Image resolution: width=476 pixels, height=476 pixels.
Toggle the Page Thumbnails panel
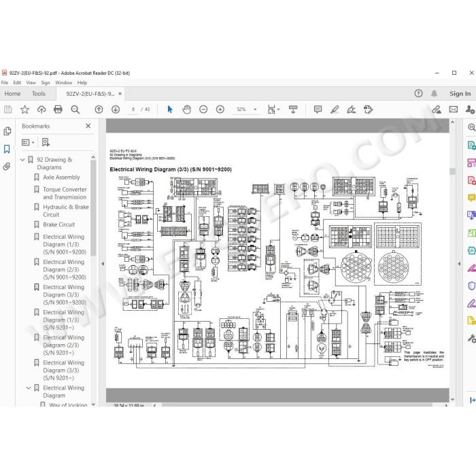(x=7, y=131)
